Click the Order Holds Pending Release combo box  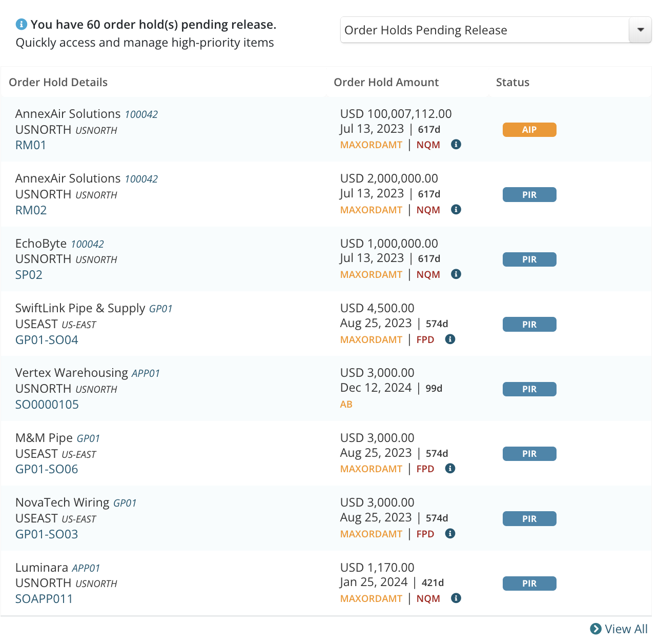tap(496, 30)
